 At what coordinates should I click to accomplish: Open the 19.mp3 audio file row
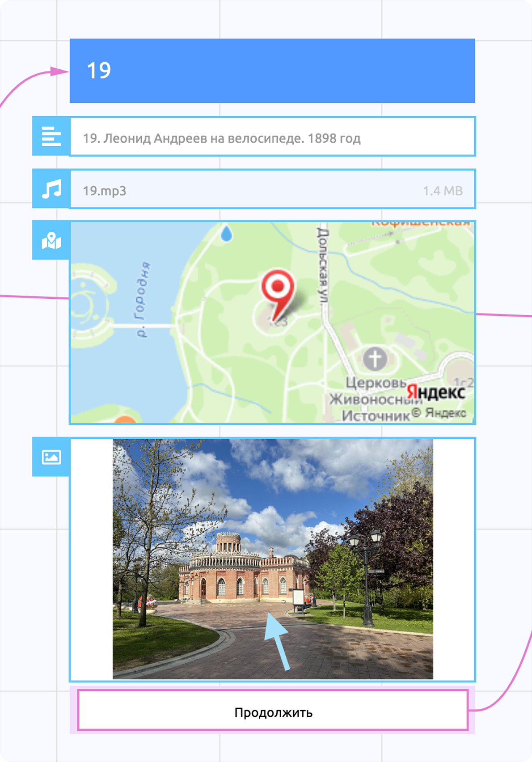[273, 189]
